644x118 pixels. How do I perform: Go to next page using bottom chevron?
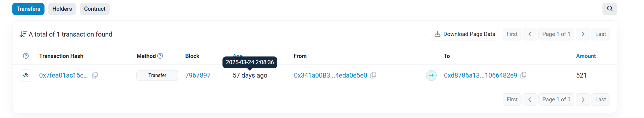(x=583, y=100)
